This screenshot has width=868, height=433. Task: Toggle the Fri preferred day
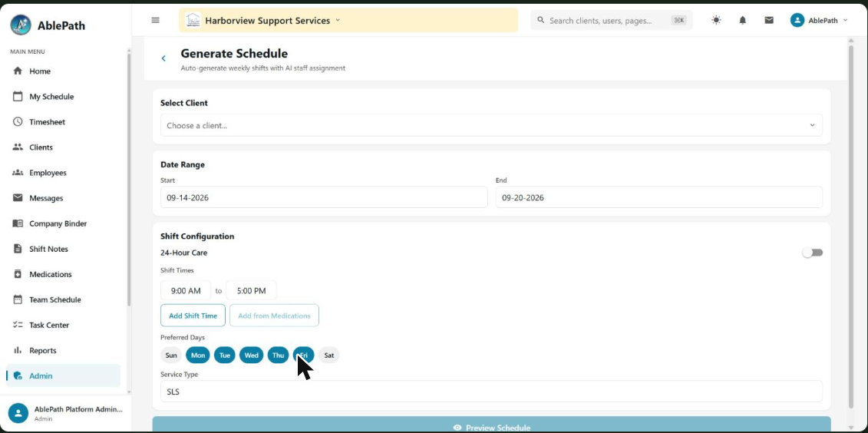tap(304, 355)
